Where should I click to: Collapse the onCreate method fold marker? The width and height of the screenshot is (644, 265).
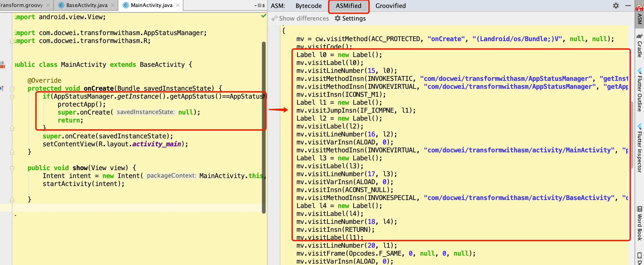[12, 89]
